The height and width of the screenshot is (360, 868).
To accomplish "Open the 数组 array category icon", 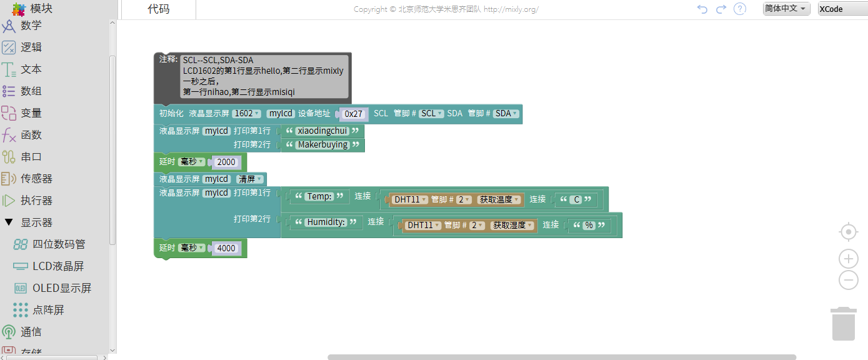I will coord(9,91).
